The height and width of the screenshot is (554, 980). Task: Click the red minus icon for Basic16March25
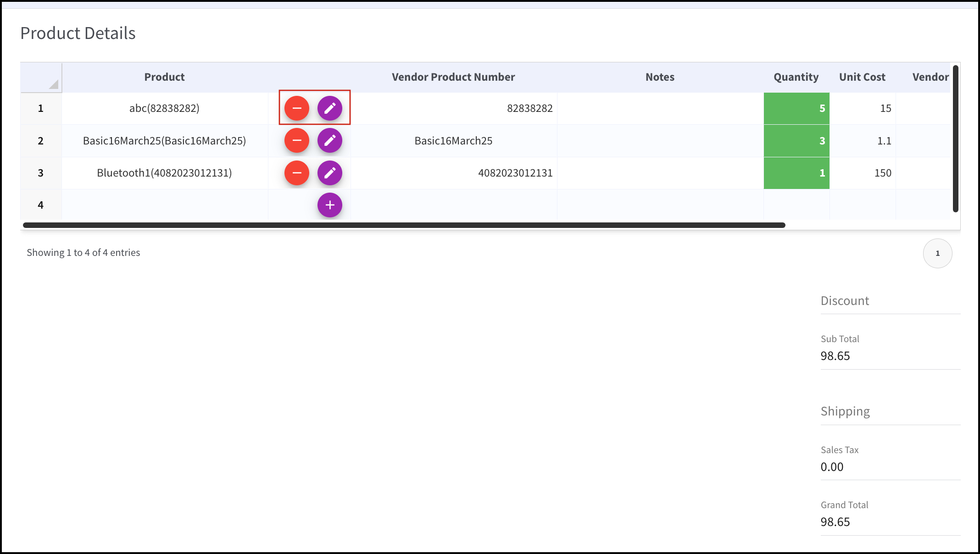pos(297,140)
